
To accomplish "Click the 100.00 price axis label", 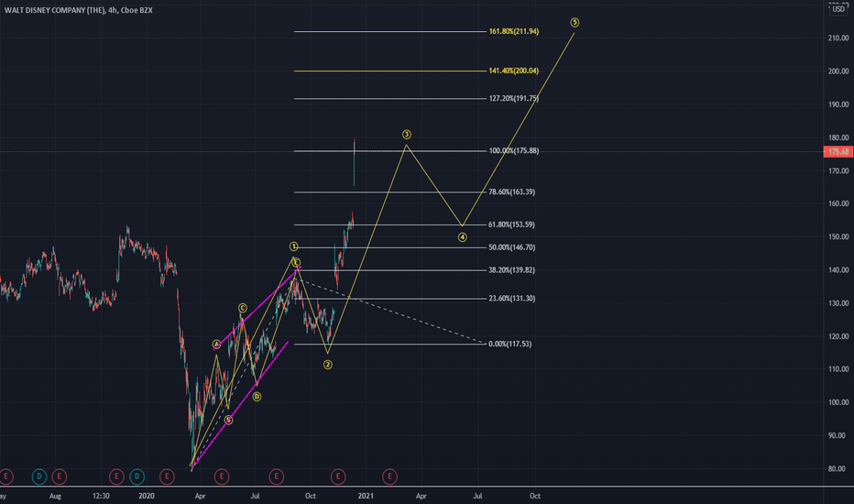I will [838, 402].
